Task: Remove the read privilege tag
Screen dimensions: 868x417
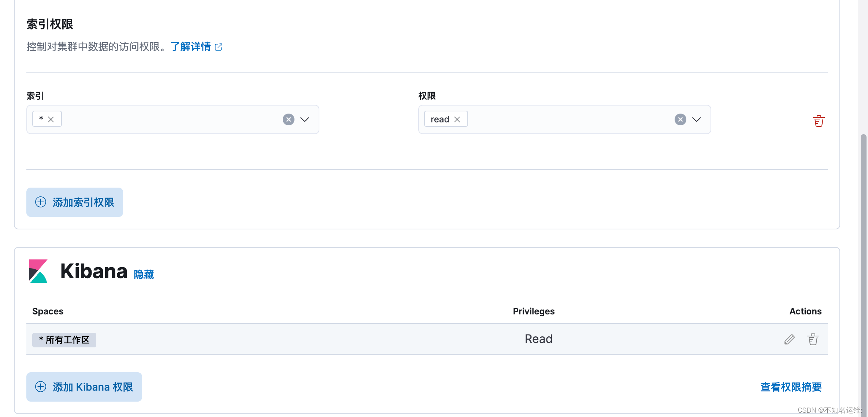Action: 457,119
